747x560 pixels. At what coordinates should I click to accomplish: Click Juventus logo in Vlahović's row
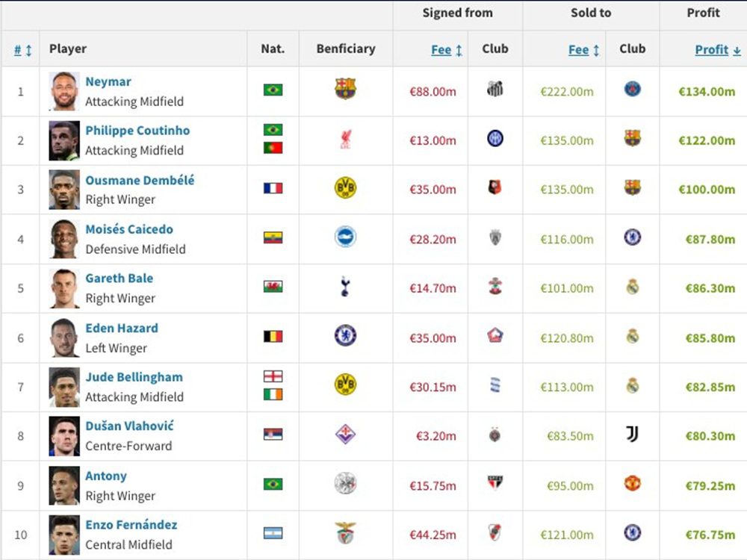tap(632, 435)
